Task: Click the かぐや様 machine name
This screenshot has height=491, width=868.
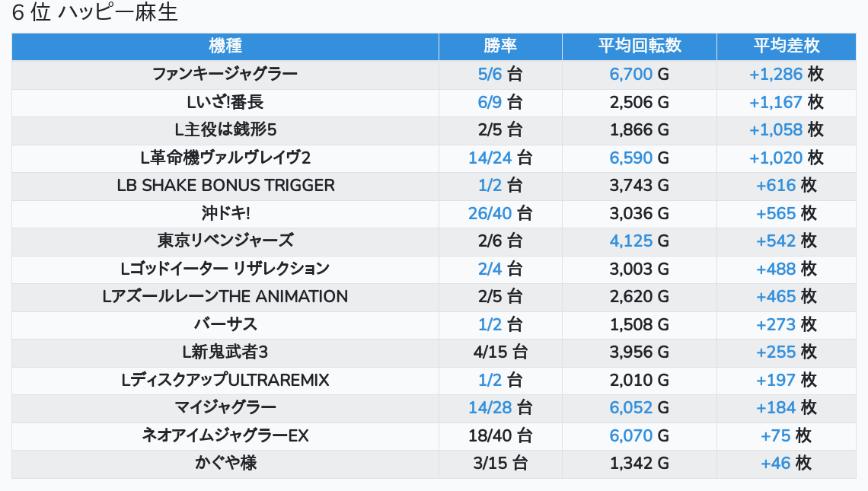Action: coord(225,464)
